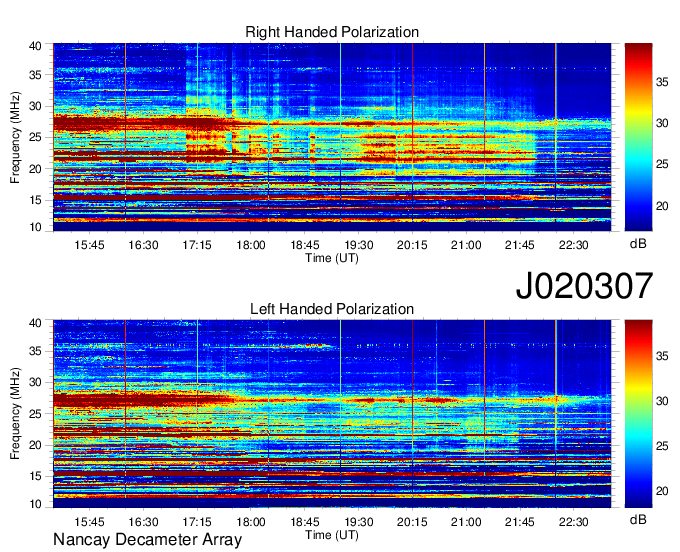Click the "Right Handed Polarization" plot title
Viewport: 680px width, 552px height.
[332, 32]
